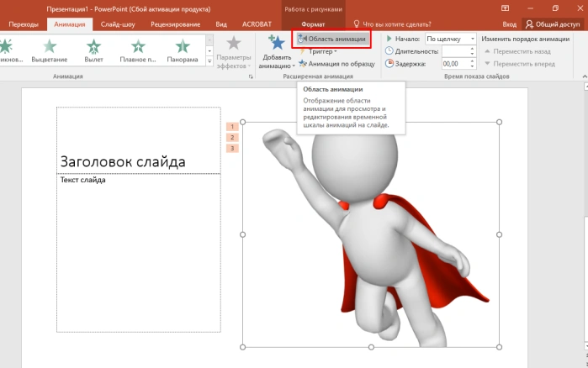The height and width of the screenshot is (368, 588).
Task: Select the Плавное приближение star icon
Action: (138, 46)
